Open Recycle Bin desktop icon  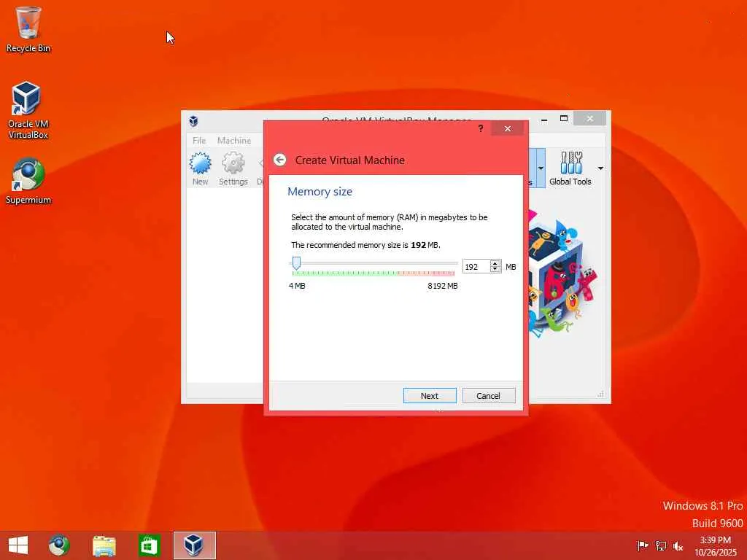(x=28, y=29)
